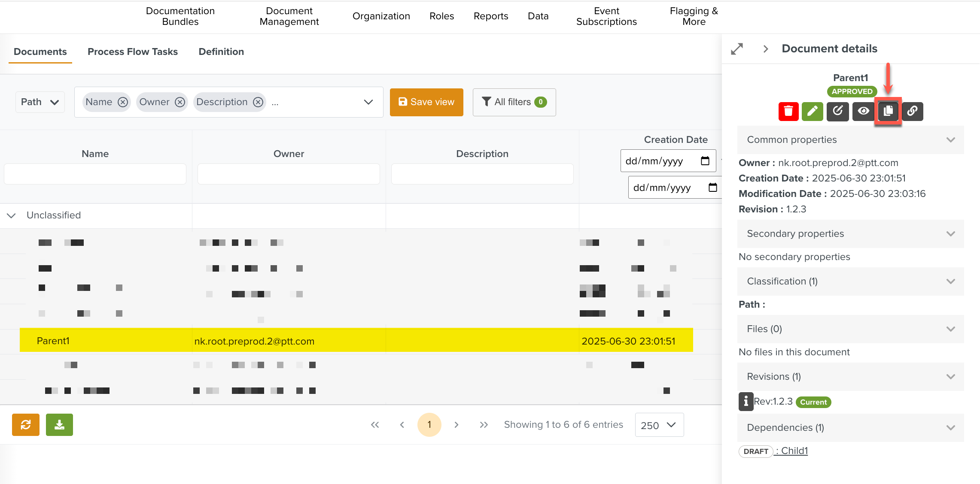Click the duplicate document copy icon

(x=888, y=112)
